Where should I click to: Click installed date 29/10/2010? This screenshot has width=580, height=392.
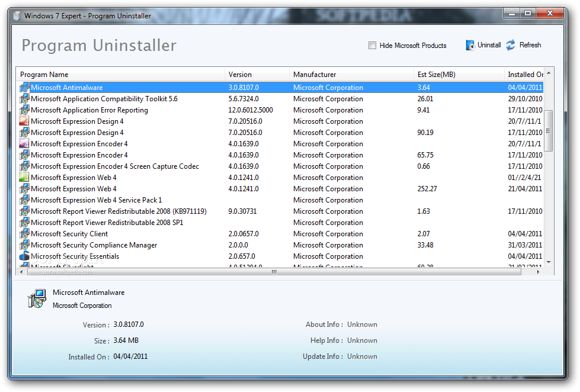(x=525, y=99)
